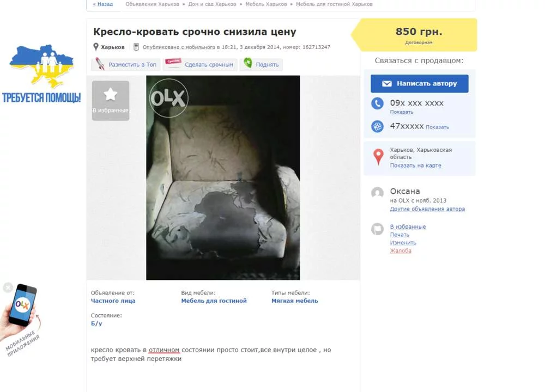Click the star favorites icon on photo
This screenshot has height=392, width=545.
(110, 94)
